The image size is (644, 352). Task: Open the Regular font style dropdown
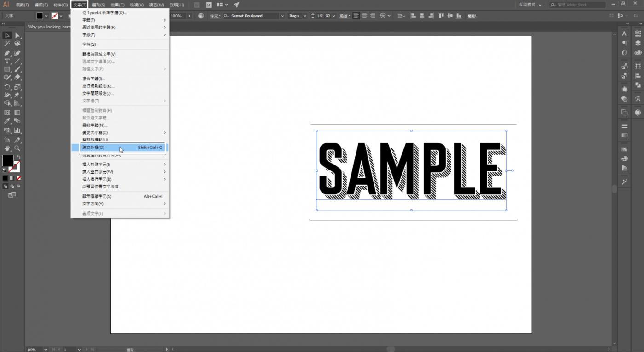pos(305,16)
